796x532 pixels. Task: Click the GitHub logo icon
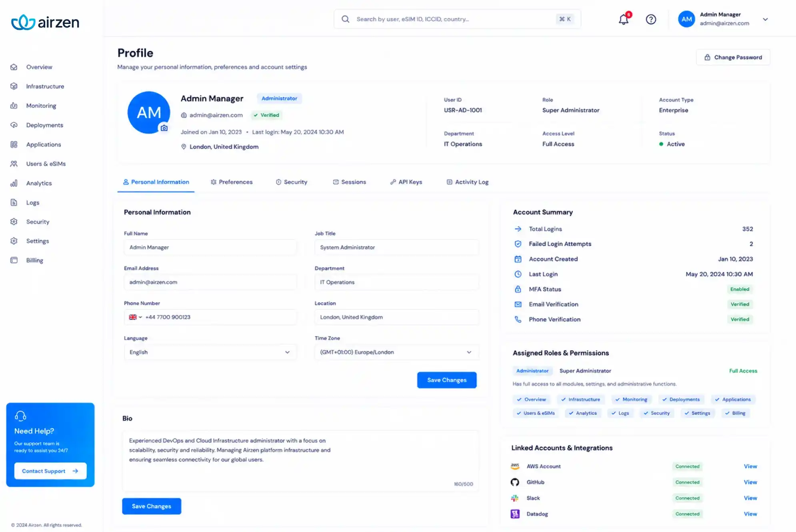(x=515, y=482)
